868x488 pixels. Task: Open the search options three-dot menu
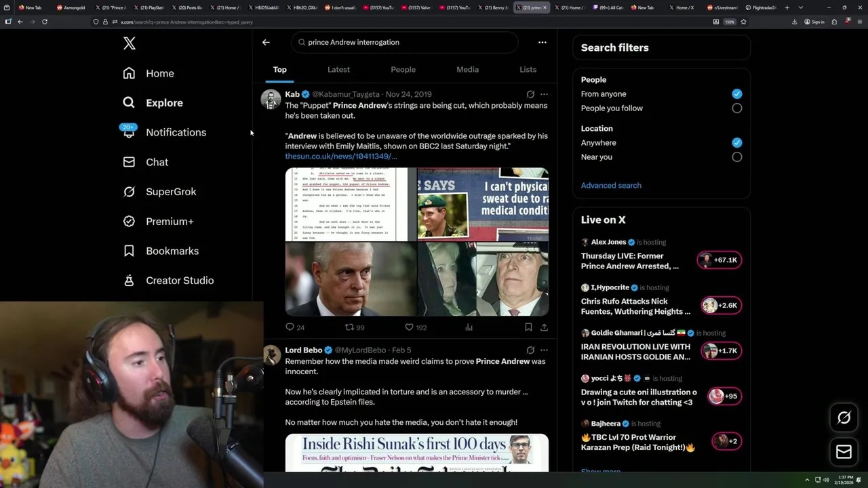[542, 42]
